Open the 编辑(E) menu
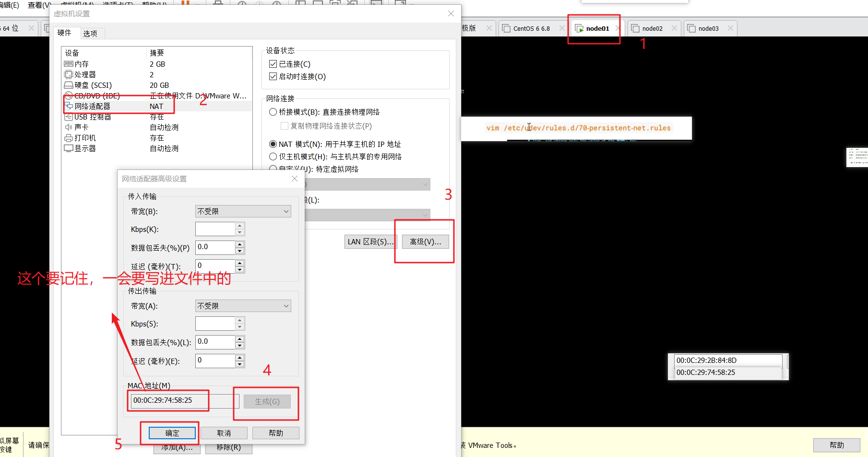 click(x=9, y=5)
